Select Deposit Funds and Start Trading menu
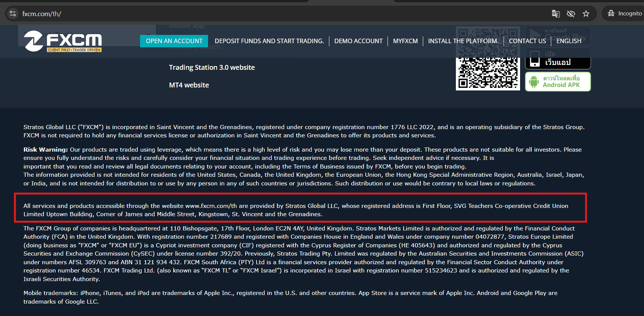This screenshot has width=644, height=316. (269, 41)
